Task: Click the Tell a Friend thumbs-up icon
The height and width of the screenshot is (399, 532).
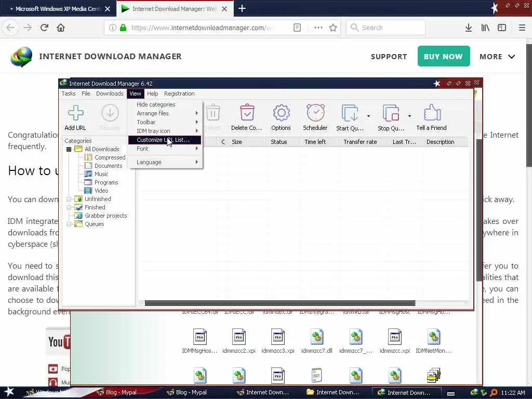Action: pos(432,112)
